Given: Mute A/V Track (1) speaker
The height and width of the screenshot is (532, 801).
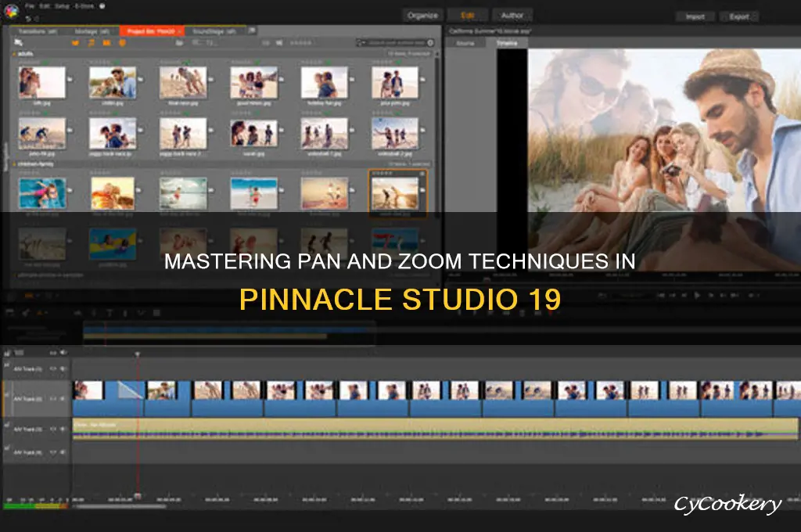Looking at the screenshot, I should (x=63, y=368).
